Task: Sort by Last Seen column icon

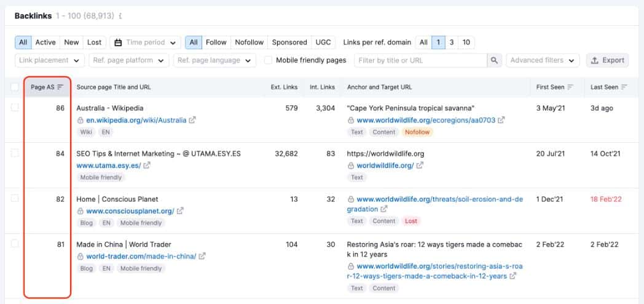Action: tap(624, 87)
